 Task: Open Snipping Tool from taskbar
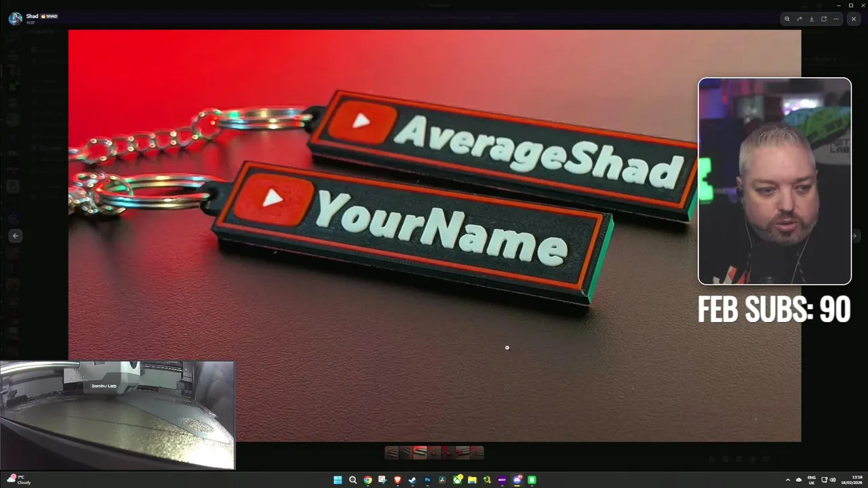(382, 480)
